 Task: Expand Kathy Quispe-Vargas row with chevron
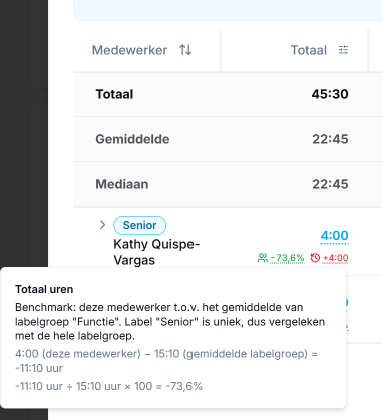pyautogui.click(x=102, y=225)
